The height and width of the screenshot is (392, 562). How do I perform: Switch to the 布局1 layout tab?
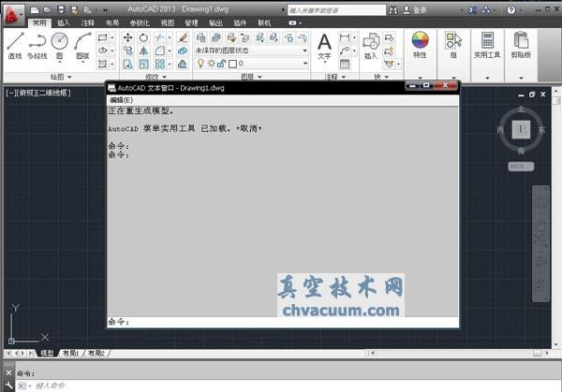click(x=70, y=354)
